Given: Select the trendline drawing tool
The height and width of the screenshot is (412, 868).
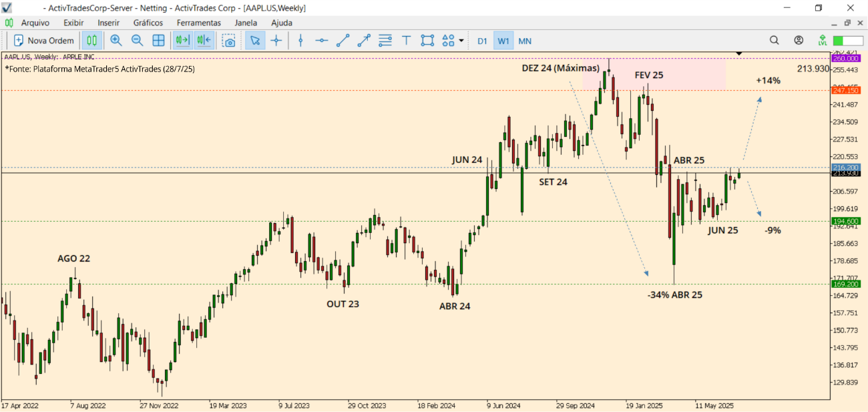Looking at the screenshot, I should pos(343,40).
